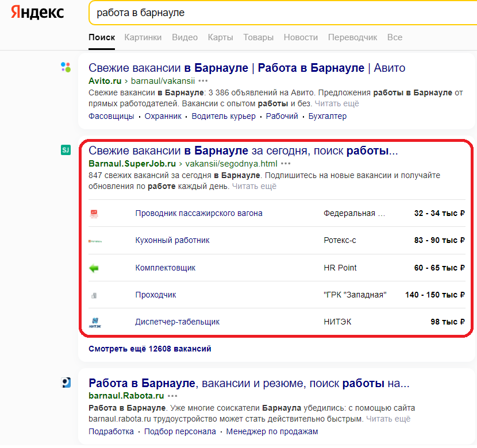Click the Яндекс logo
Viewport: 477px width, 448px height.
(37, 13)
